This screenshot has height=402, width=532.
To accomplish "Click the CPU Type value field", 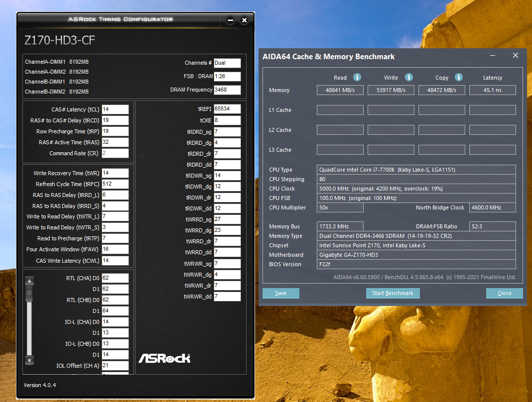I will [416, 170].
